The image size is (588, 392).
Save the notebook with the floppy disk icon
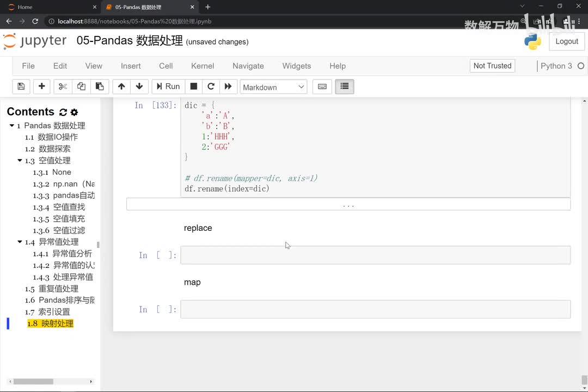[x=21, y=87]
